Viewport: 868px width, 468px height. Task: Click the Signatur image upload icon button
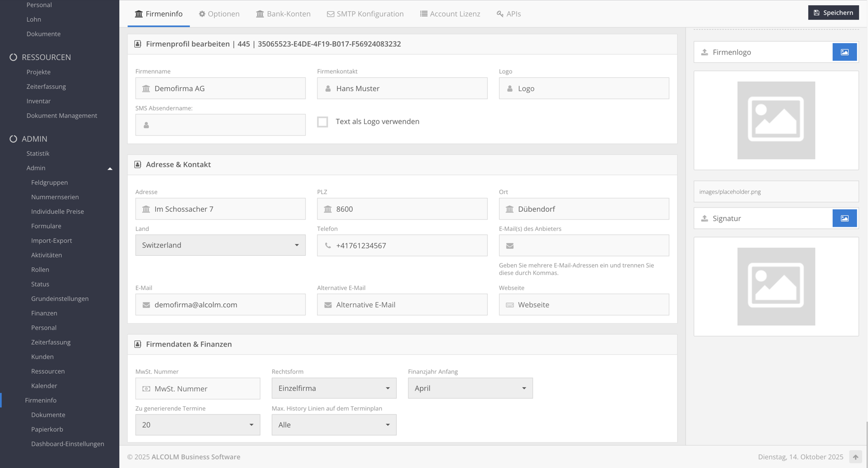pyautogui.click(x=844, y=218)
